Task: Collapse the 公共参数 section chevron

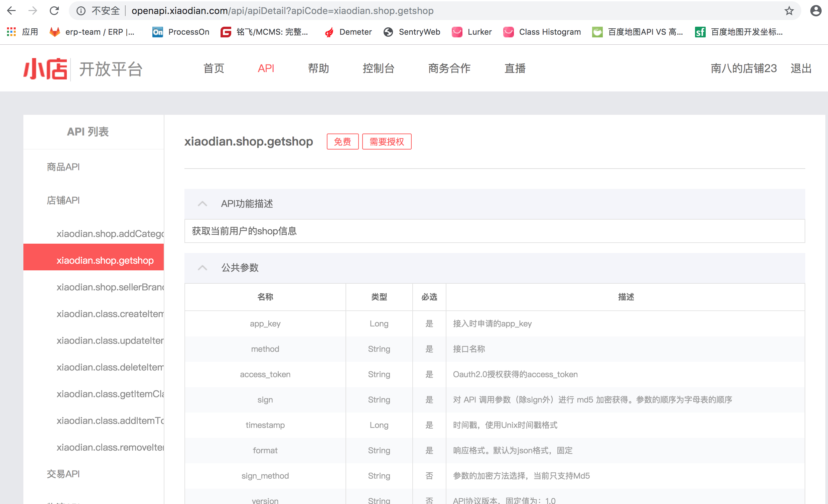Action: (202, 268)
